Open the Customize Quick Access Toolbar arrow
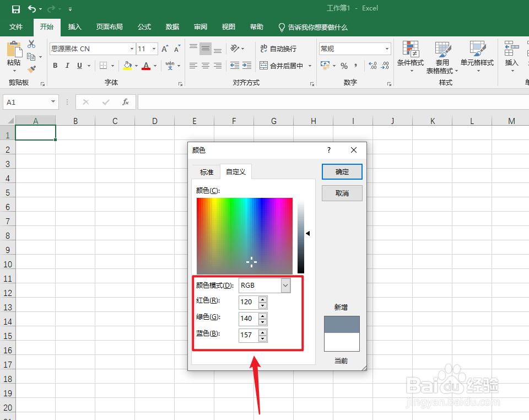This screenshot has height=420, width=529. [70, 9]
